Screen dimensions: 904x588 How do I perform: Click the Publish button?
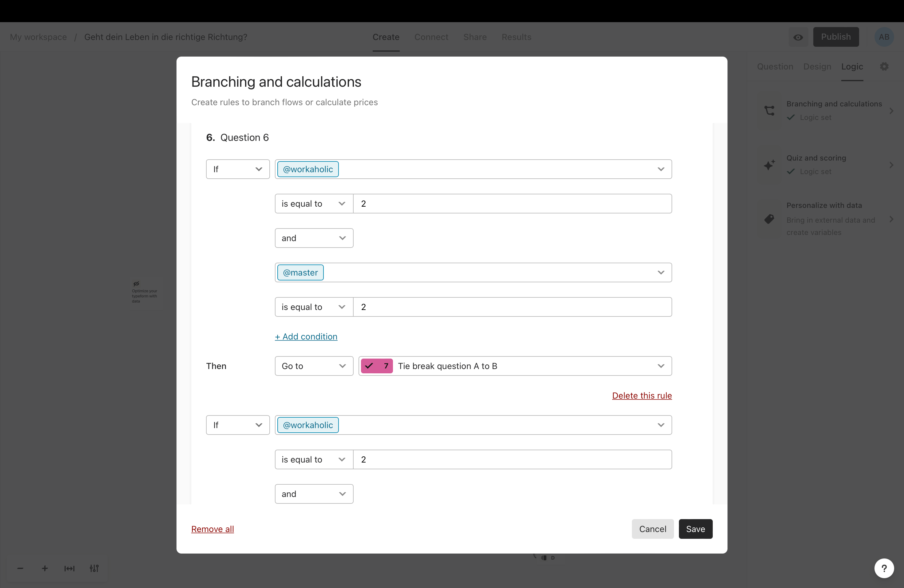(836, 37)
